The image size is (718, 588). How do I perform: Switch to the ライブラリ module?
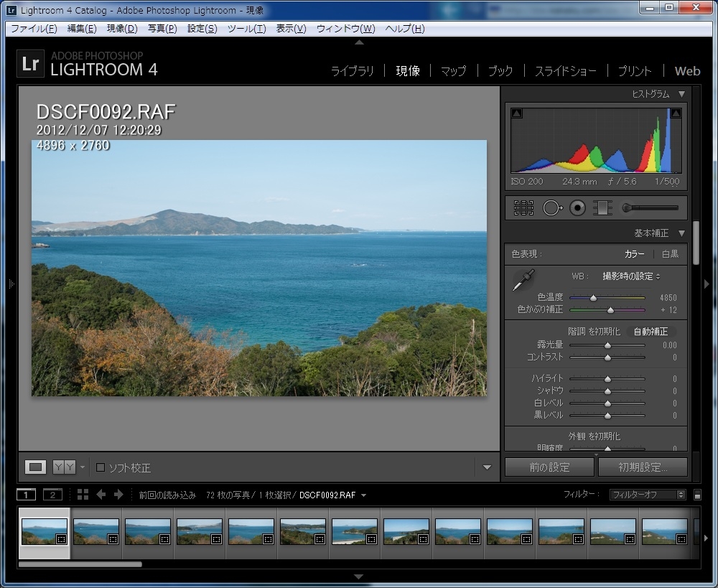[352, 70]
